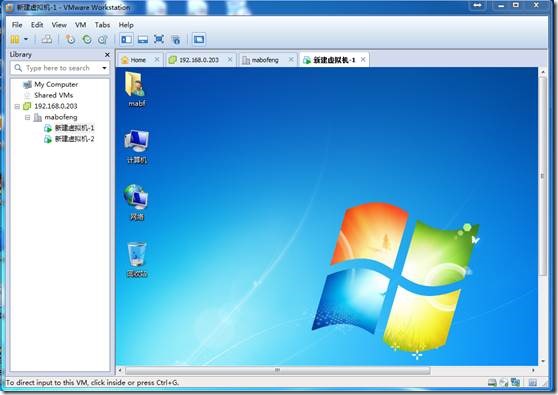Screen dimensions: 558x395
Task: Enter full screen mode icon
Action: tap(159, 39)
